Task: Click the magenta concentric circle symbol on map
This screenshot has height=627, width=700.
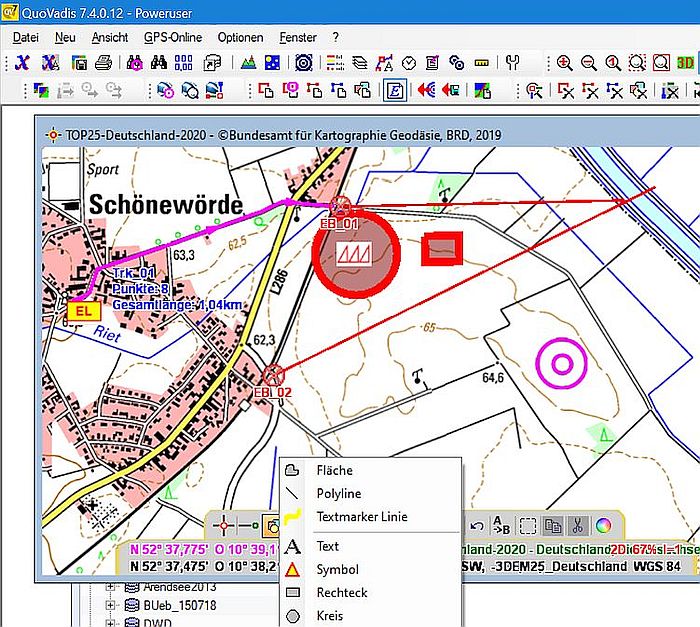Action: pos(562,364)
